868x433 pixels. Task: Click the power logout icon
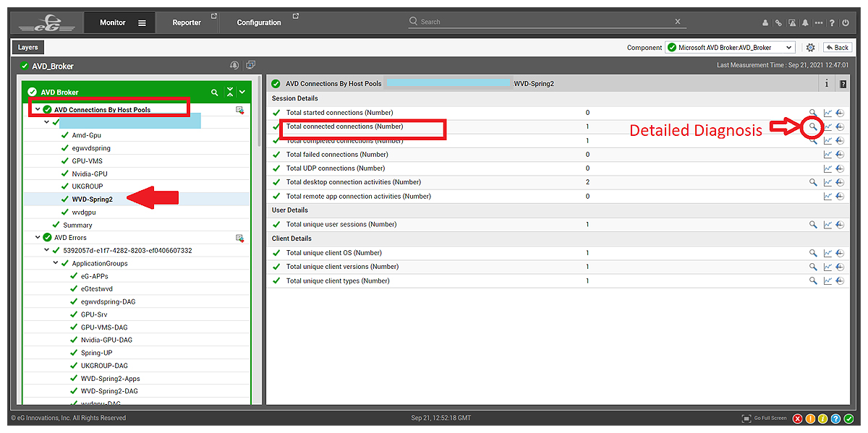pos(846,23)
